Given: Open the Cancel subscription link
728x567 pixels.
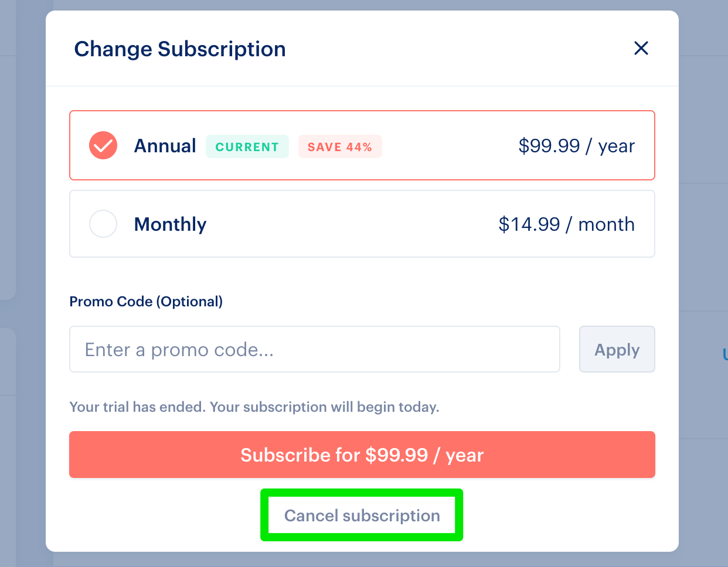Looking at the screenshot, I should click(362, 515).
